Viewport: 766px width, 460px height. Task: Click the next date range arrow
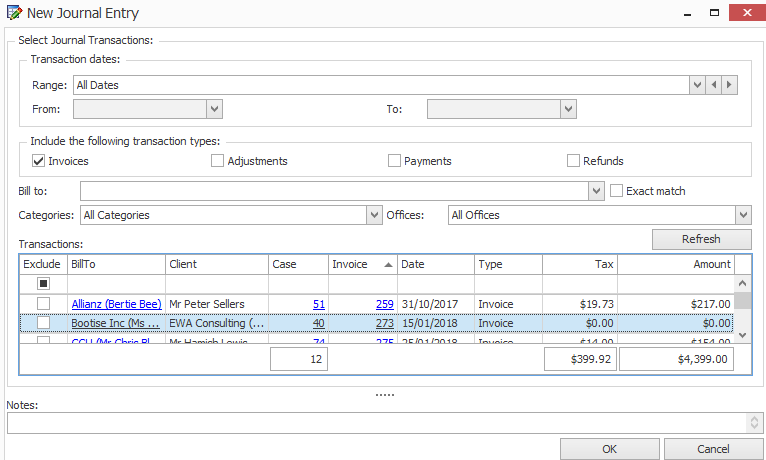730,85
